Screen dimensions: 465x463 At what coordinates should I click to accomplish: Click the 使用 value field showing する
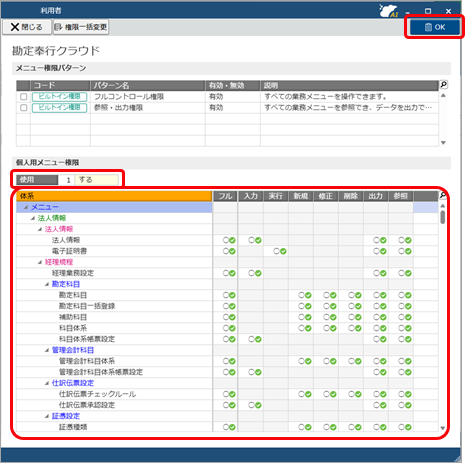point(96,180)
